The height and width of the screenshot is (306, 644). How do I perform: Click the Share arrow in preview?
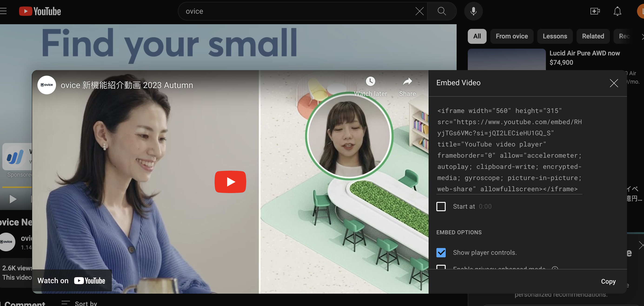click(x=407, y=82)
